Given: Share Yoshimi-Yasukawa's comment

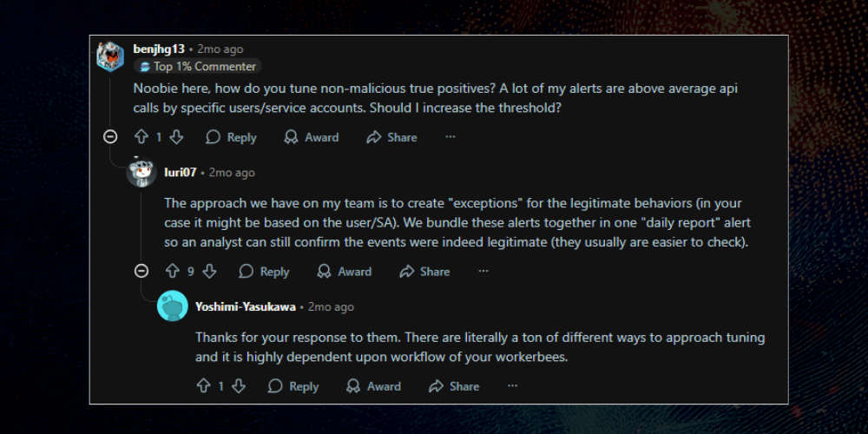Looking at the screenshot, I should coord(453,386).
